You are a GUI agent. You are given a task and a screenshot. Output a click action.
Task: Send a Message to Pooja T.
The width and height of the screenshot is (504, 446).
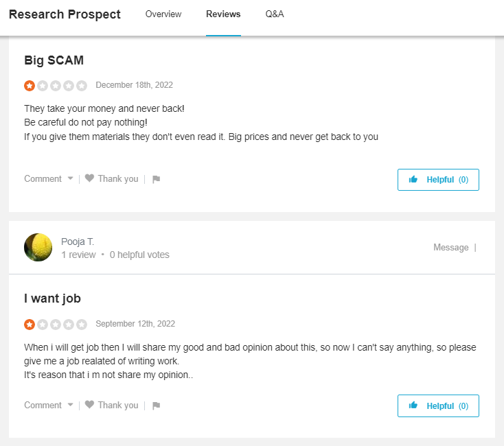coord(450,248)
